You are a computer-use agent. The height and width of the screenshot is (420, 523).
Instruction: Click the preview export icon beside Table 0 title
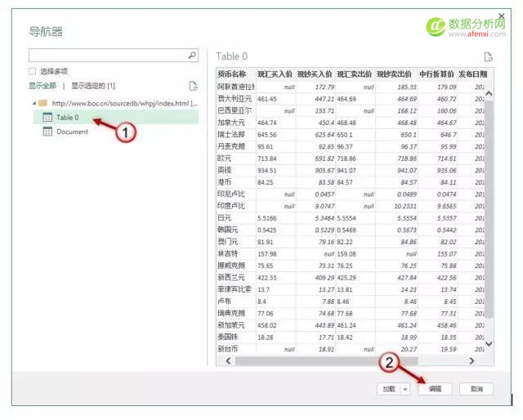point(489,57)
